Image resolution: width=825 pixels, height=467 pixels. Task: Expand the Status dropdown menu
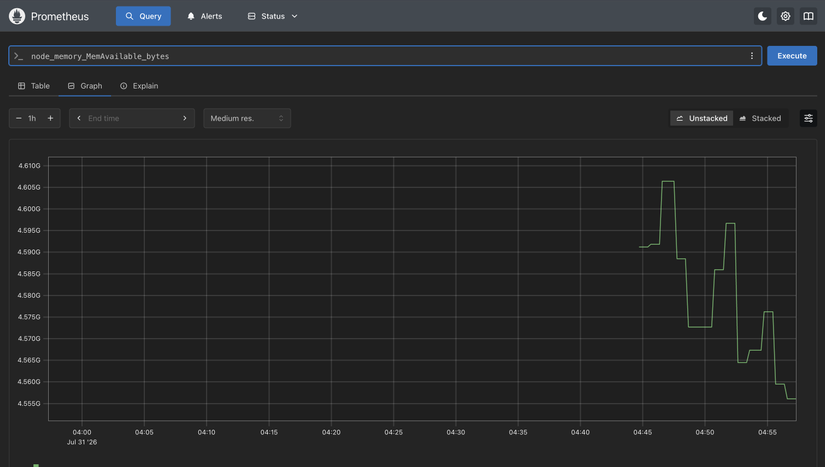273,16
